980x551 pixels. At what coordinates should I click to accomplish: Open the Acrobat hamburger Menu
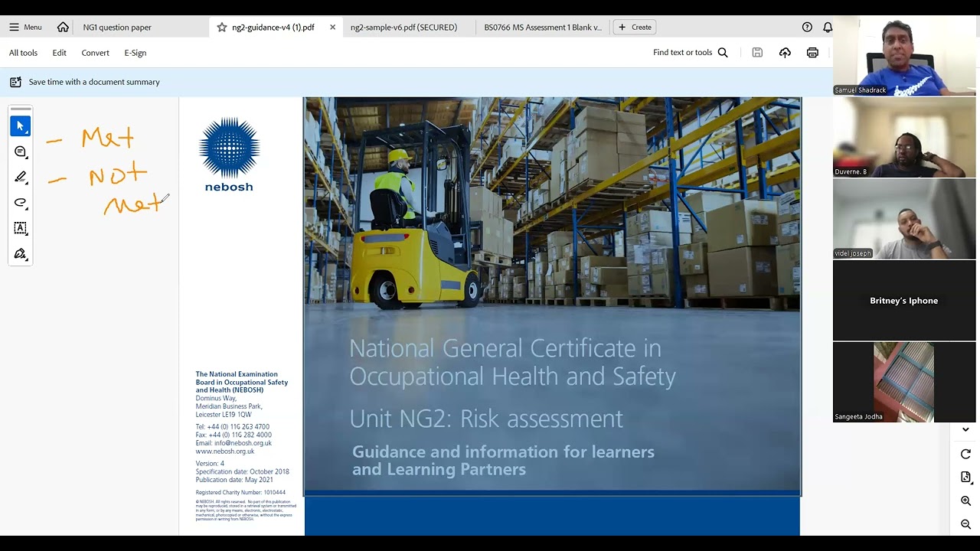coord(25,27)
